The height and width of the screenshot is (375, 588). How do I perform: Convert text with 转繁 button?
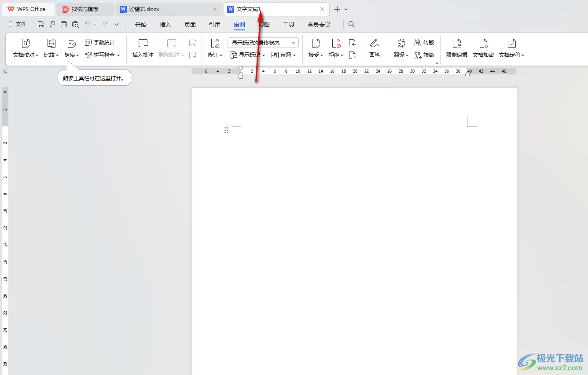point(424,43)
